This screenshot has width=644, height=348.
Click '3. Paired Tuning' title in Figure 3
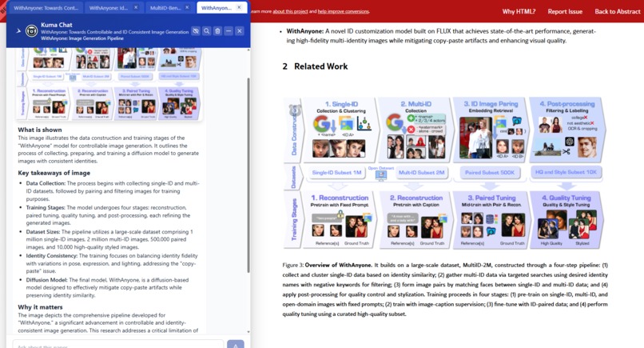click(491, 198)
